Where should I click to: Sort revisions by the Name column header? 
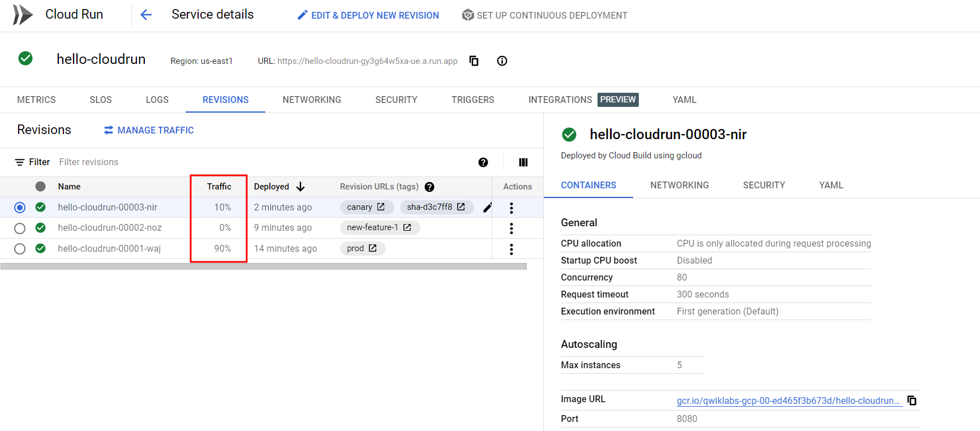pos(69,187)
